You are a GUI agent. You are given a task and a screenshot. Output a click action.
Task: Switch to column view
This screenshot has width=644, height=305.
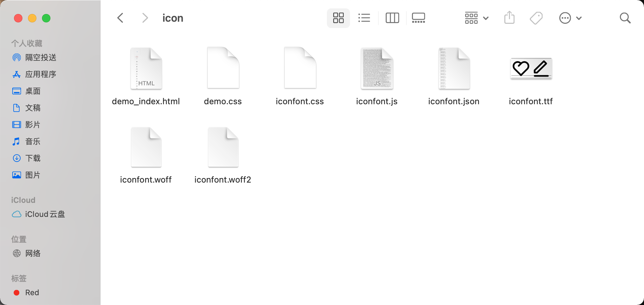(392, 18)
